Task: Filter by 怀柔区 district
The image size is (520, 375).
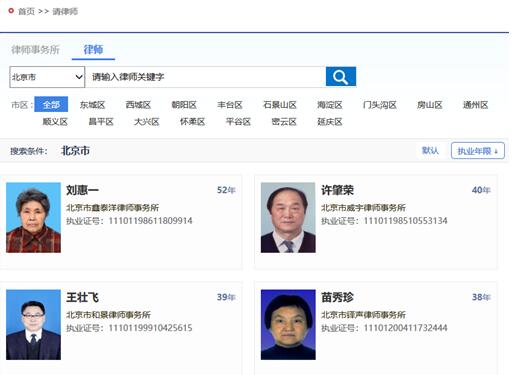Action: click(x=192, y=122)
